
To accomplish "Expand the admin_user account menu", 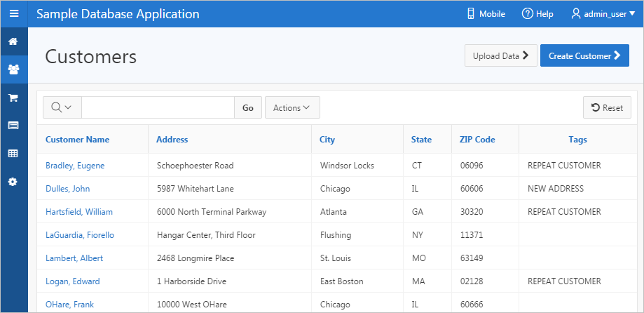I will [x=603, y=14].
